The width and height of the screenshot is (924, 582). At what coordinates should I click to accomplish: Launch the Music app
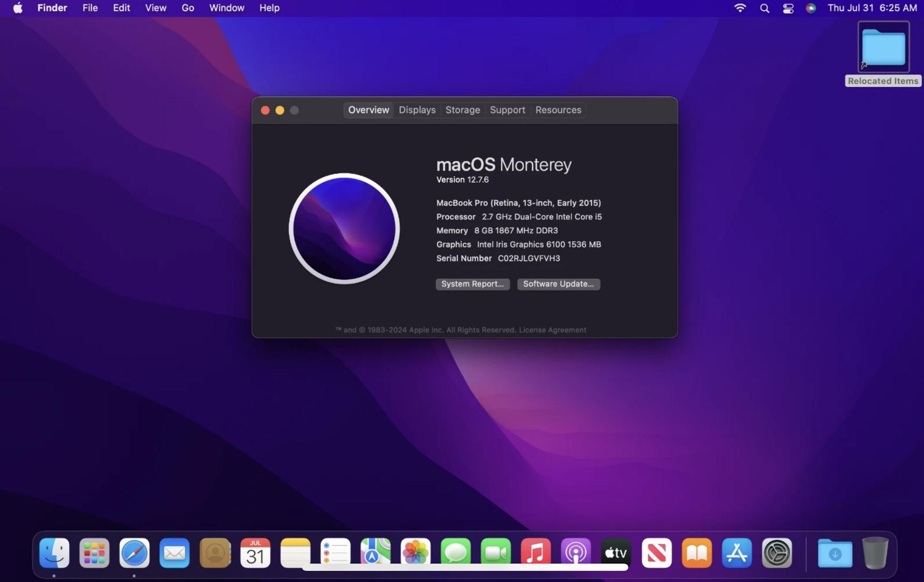pos(536,553)
